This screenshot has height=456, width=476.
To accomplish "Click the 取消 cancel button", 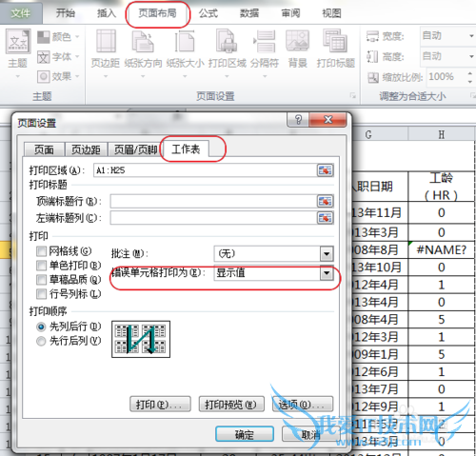I will 310,434.
